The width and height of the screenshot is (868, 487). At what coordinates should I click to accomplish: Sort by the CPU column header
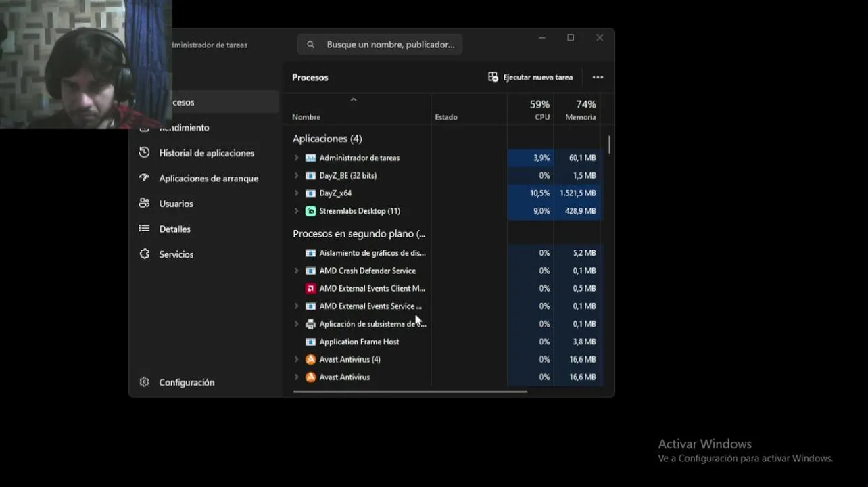[x=531, y=110]
